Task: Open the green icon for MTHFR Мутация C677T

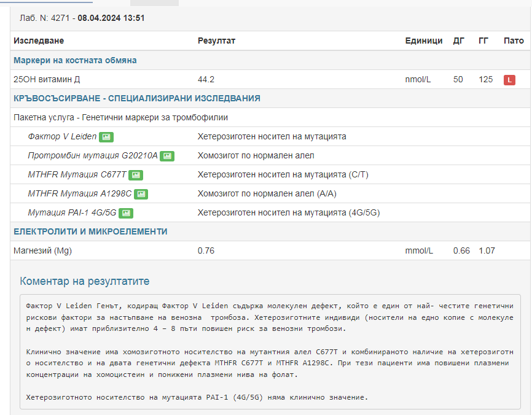Action: click(136, 175)
